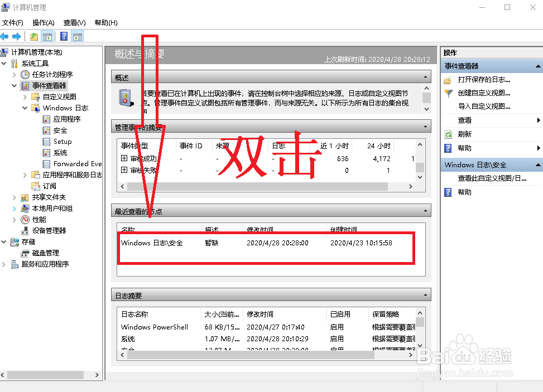The image size is (543, 392).
Task: Toggle the console tree visibility toolbar button
Action: point(48,36)
